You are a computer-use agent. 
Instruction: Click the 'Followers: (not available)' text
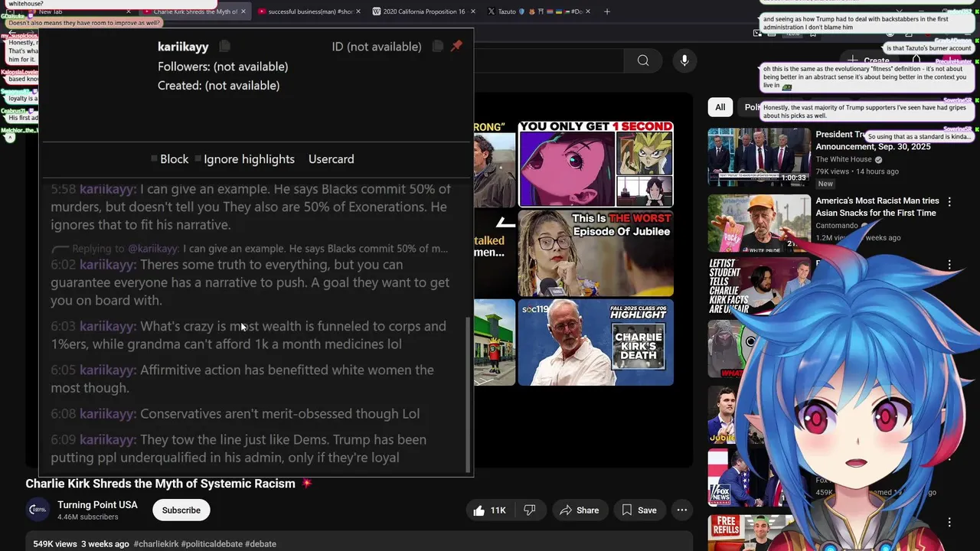(x=223, y=67)
